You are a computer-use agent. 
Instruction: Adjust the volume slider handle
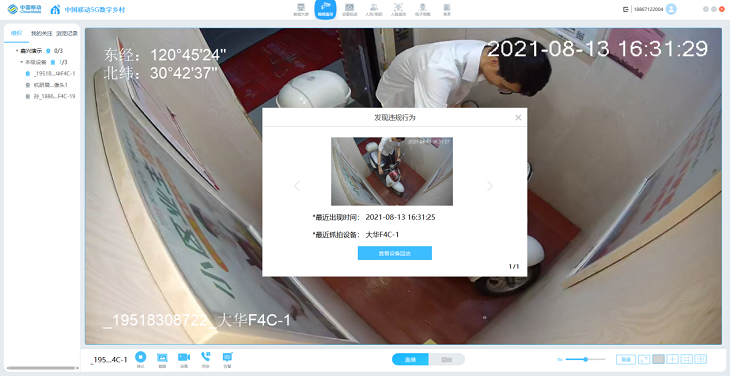pos(586,359)
